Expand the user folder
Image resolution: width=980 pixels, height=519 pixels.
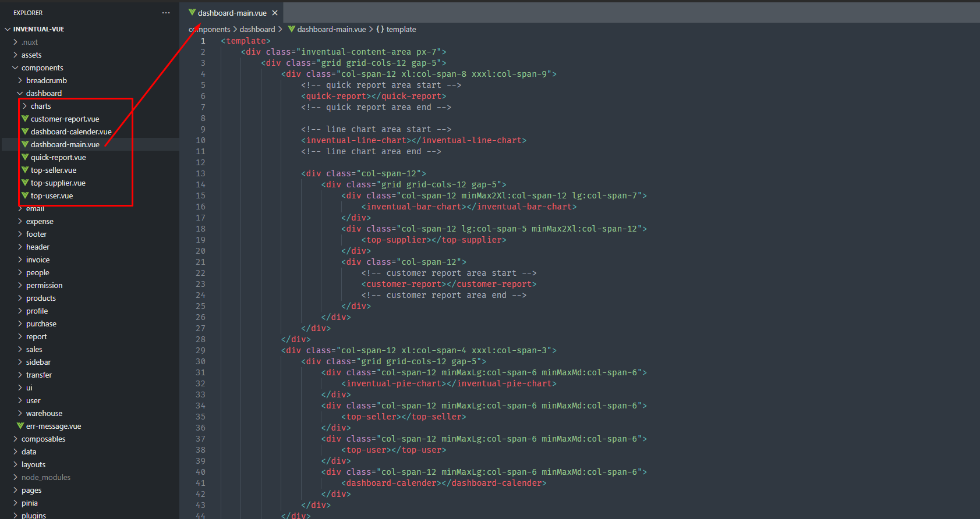20,400
